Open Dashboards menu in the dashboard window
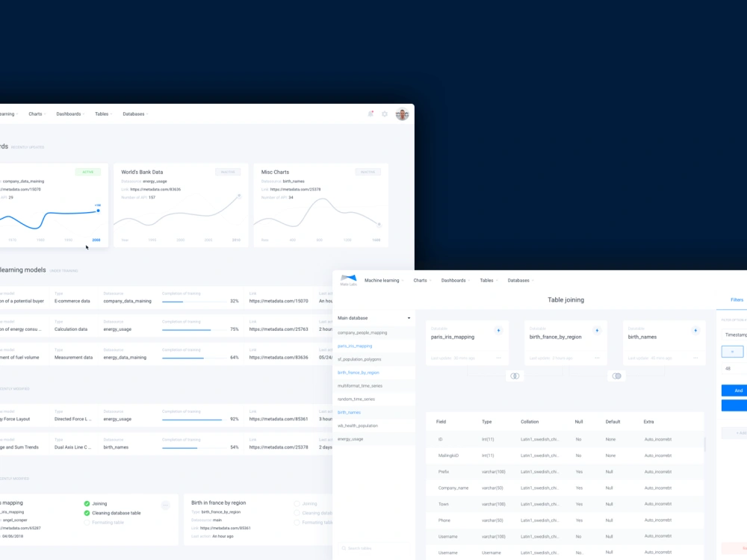This screenshot has width=747, height=560. pos(70,113)
